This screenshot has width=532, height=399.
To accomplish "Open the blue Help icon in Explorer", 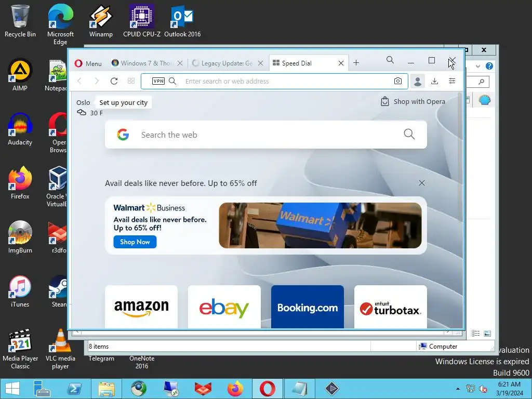I will tap(489, 66).
